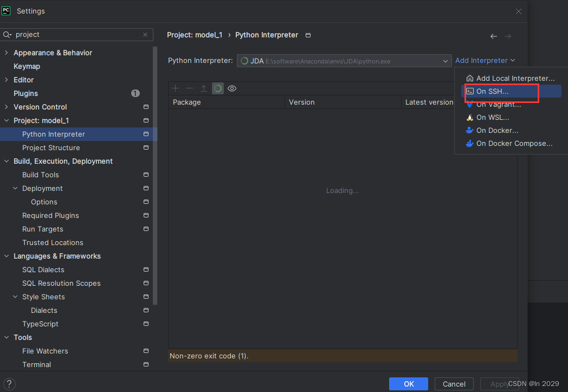Image resolution: width=568 pixels, height=392 pixels.
Task: Click the forward navigation arrow
Action: [x=508, y=36]
